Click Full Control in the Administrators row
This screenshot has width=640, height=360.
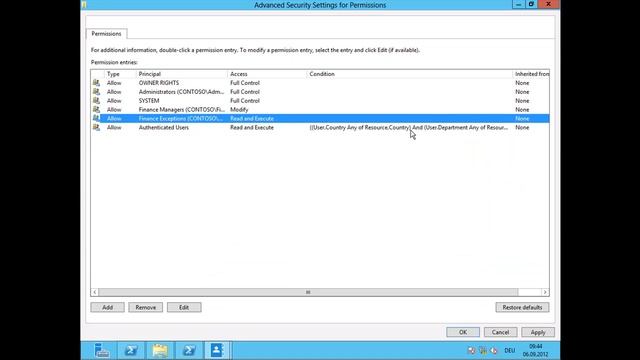[x=245, y=92]
